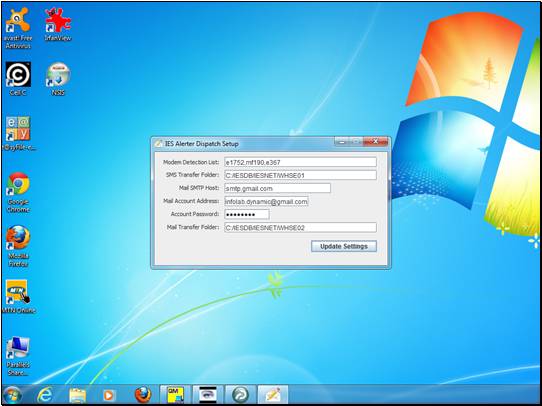Image resolution: width=542 pixels, height=406 pixels.
Task: Select the Mozilla Firefox desktop shortcut
Action: pyautogui.click(x=18, y=246)
